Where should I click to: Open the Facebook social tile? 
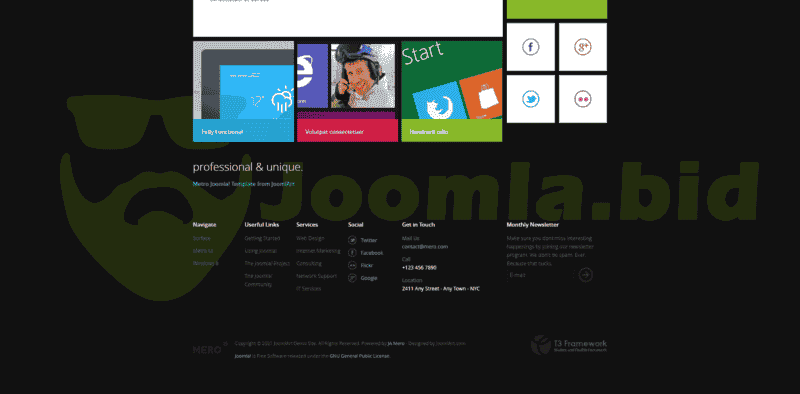pos(531,47)
